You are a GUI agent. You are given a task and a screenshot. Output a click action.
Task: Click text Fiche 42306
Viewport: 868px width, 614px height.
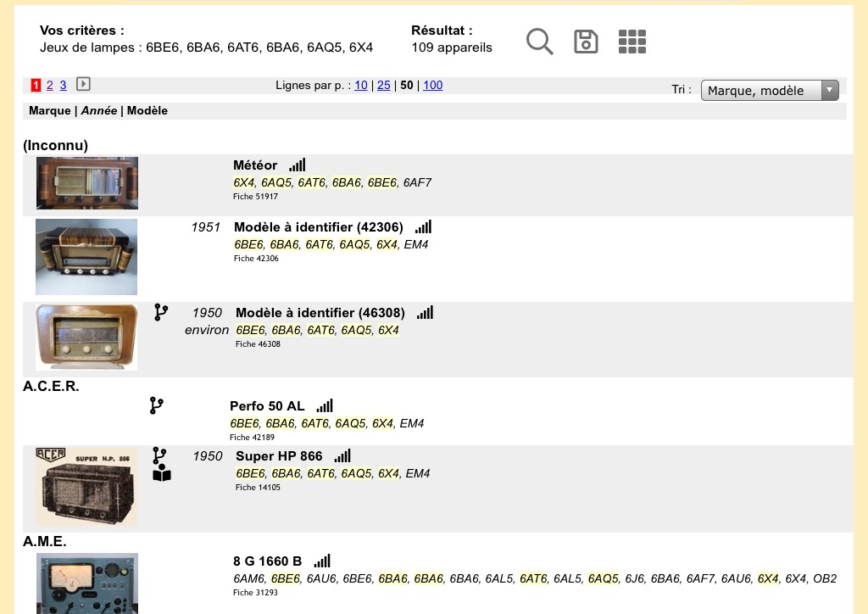(256, 259)
